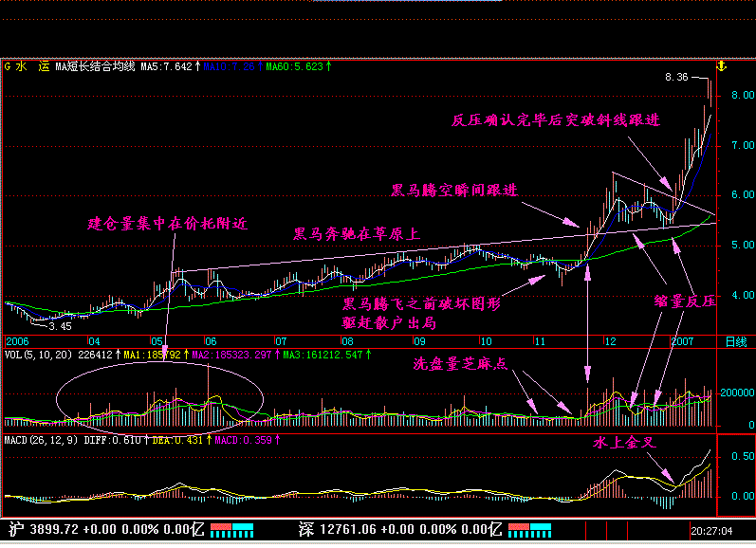Viewport: 756px width, 548px height.
Task: Click the up arrow after MACD DIFF value
Action: (148, 440)
